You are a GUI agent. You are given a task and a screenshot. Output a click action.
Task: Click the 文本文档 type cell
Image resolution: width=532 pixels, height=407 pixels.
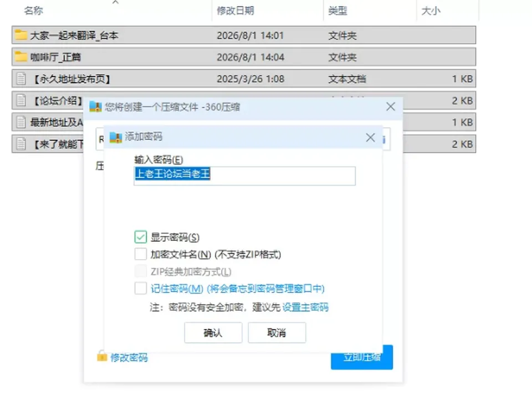tap(347, 79)
